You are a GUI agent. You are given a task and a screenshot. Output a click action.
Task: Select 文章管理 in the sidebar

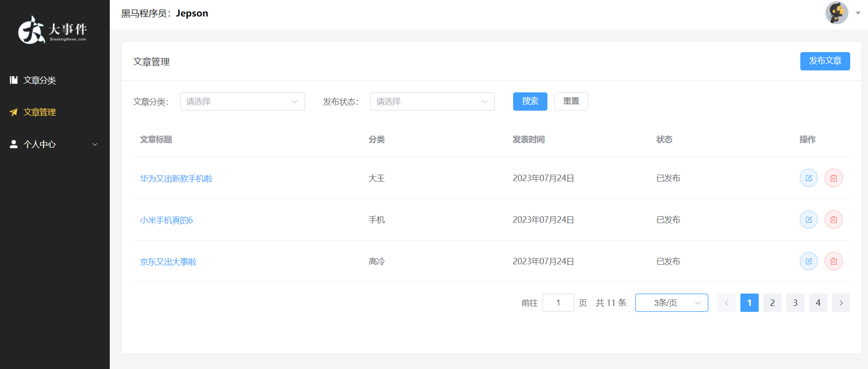point(40,112)
